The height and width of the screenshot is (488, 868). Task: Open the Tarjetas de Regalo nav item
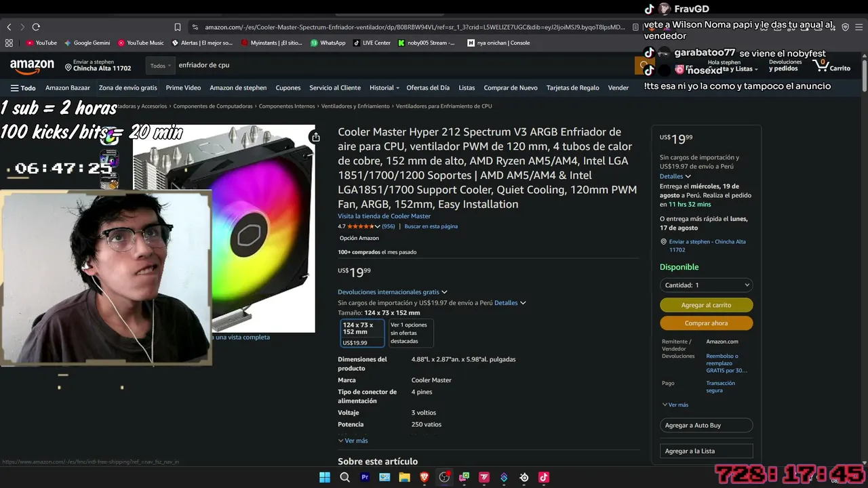[573, 87]
